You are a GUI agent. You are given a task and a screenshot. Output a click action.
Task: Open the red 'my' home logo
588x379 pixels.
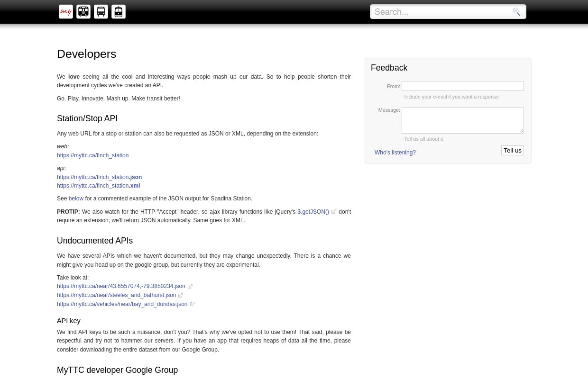tap(66, 12)
